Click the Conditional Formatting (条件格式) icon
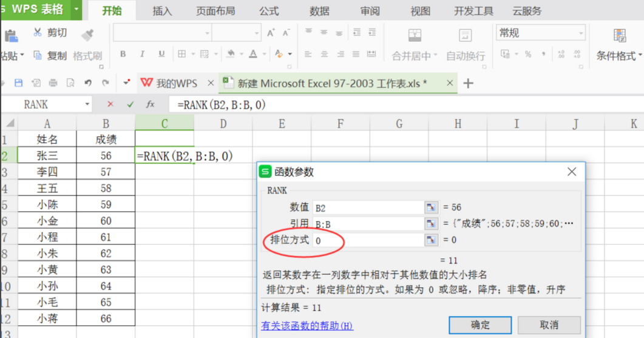This screenshot has height=338, width=644. (x=619, y=35)
